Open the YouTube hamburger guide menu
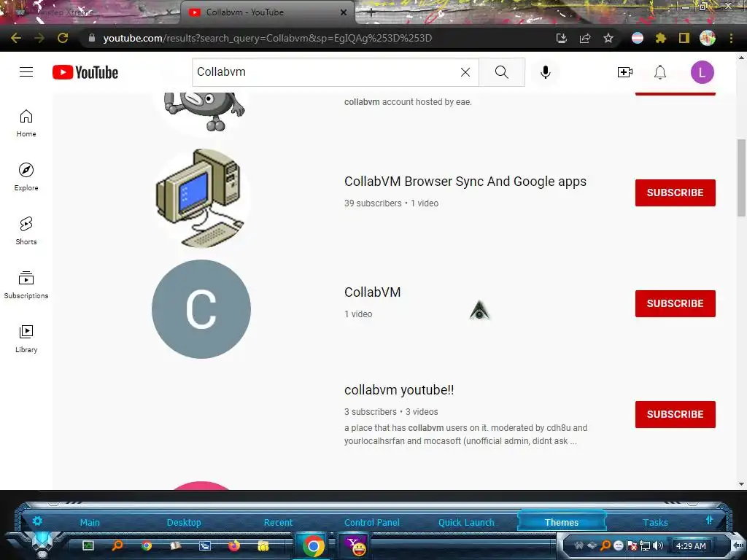The height and width of the screenshot is (560, 747). click(26, 72)
